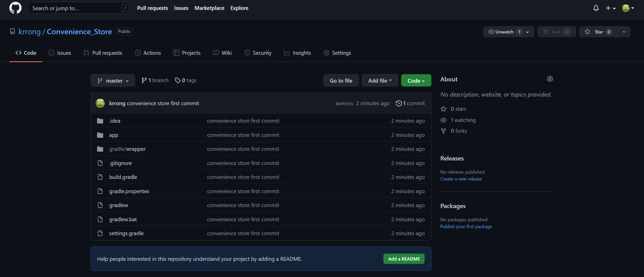
Task: Open the .idea folder icon
Action: pos(100,121)
